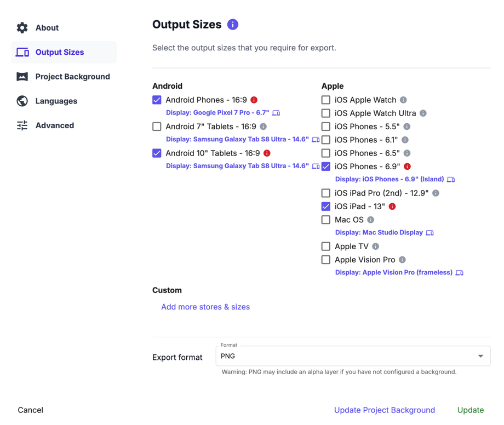This screenshot has height=425, width=504.
Task: Click info icon beside Apple Vision Pro
Action: [x=403, y=260]
